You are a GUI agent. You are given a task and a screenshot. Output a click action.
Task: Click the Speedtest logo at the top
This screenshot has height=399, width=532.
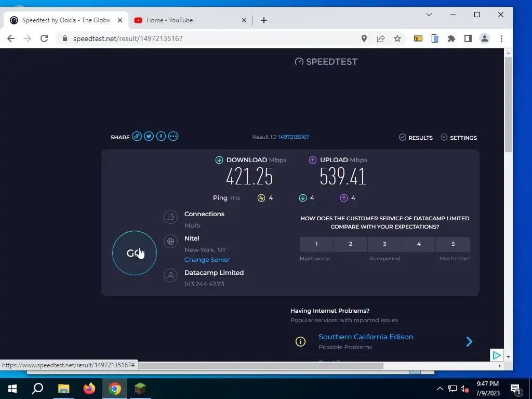(x=326, y=61)
